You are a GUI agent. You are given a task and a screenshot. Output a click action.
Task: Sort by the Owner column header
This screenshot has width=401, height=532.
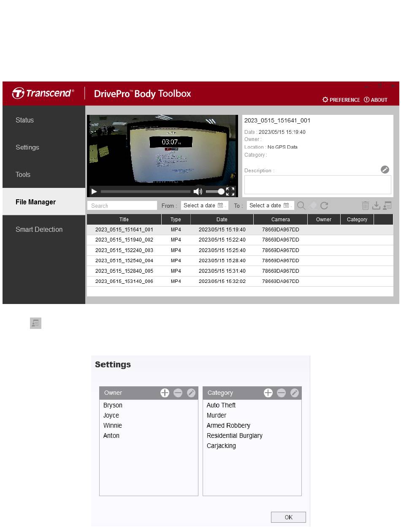[x=324, y=220]
